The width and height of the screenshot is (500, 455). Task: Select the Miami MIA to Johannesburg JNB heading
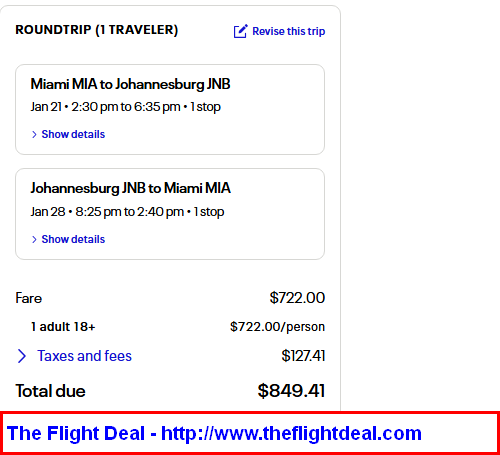(x=130, y=84)
